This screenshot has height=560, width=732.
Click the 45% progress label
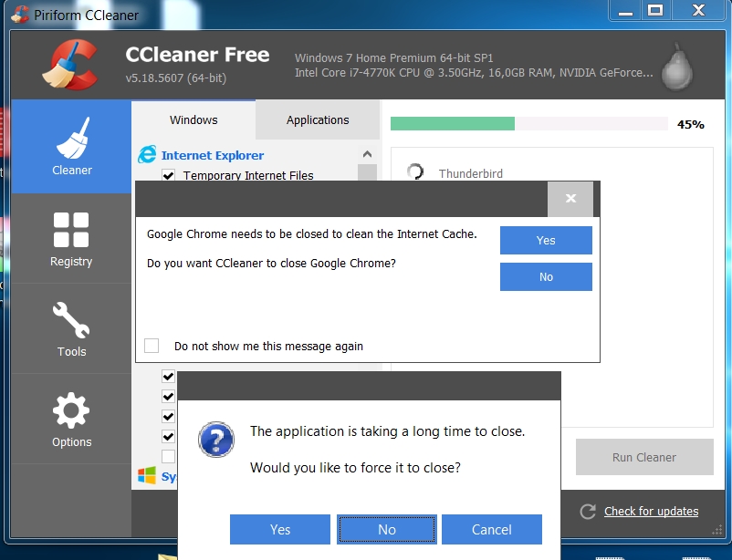690,125
